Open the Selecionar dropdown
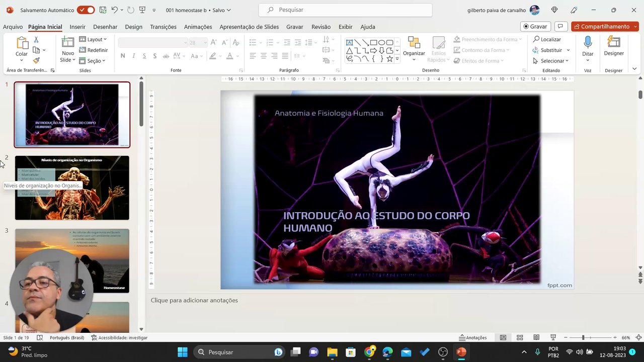 click(x=551, y=61)
